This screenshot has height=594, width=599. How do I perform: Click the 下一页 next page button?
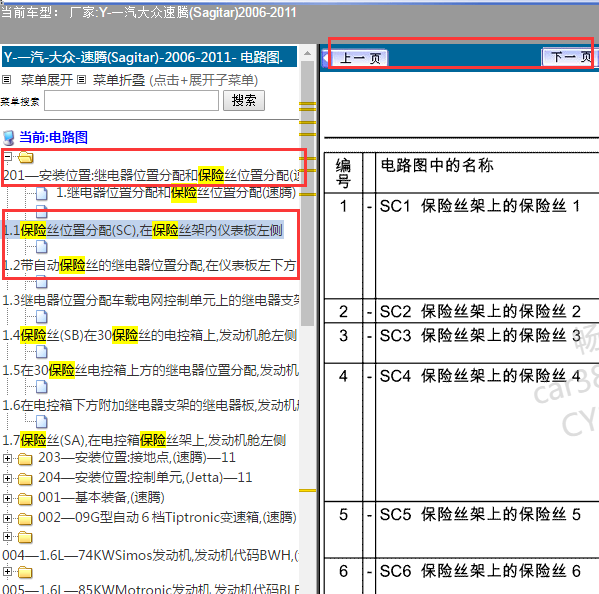click(x=568, y=57)
